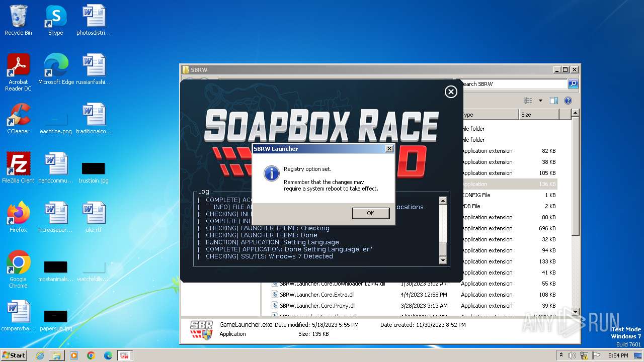Select traditionalco Word document icon
Viewport: 644px width, 362px height.
pos(94,119)
